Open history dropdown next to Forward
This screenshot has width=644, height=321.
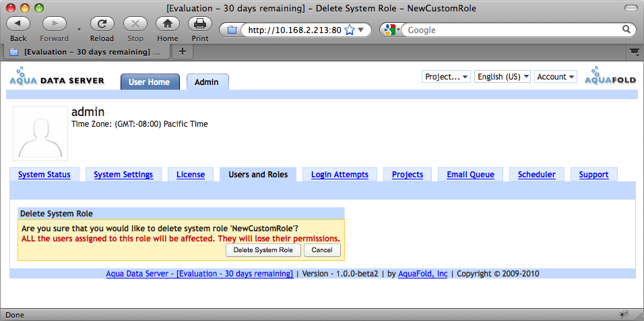[x=78, y=30]
